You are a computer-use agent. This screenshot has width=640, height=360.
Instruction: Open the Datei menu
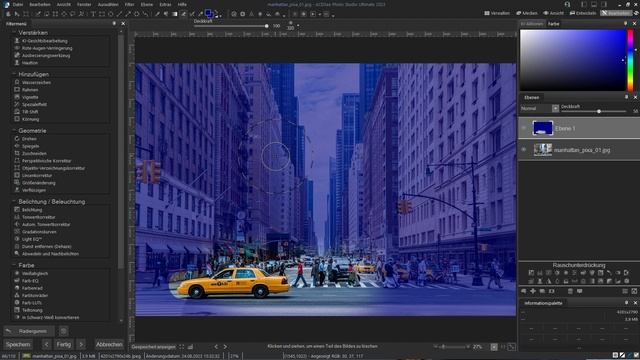(18, 4)
